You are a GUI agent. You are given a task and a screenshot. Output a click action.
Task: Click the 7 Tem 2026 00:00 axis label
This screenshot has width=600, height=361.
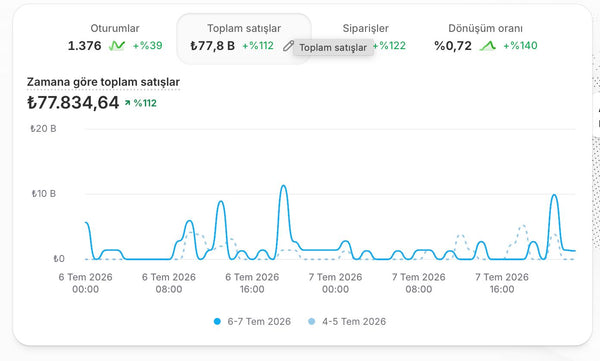[x=336, y=283]
